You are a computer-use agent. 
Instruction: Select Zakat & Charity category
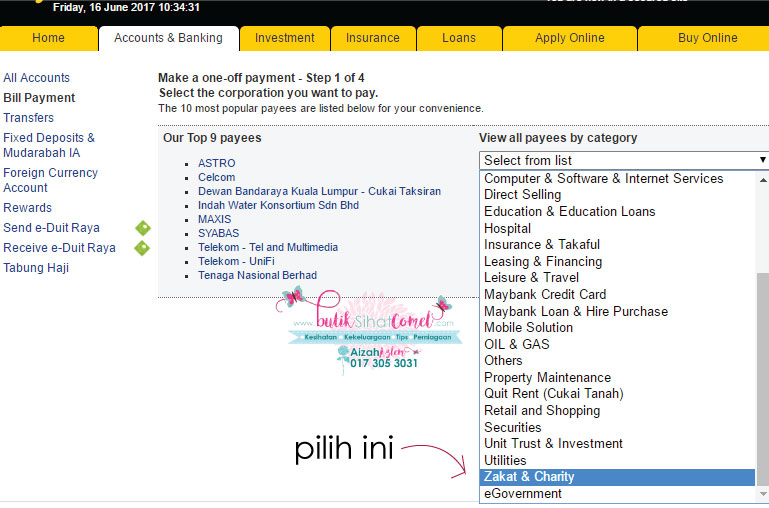(617, 477)
